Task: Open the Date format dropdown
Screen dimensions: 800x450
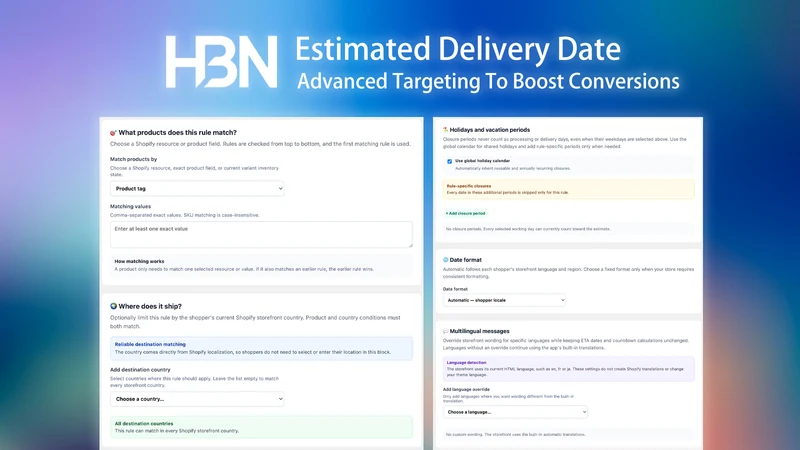Action: pos(504,300)
